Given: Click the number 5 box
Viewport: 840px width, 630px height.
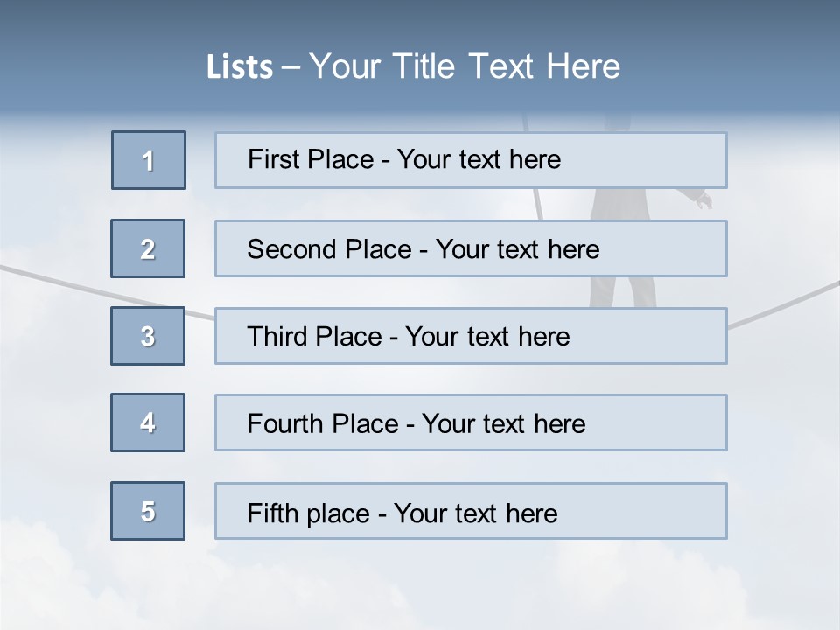Looking at the screenshot, I should 148,511.
